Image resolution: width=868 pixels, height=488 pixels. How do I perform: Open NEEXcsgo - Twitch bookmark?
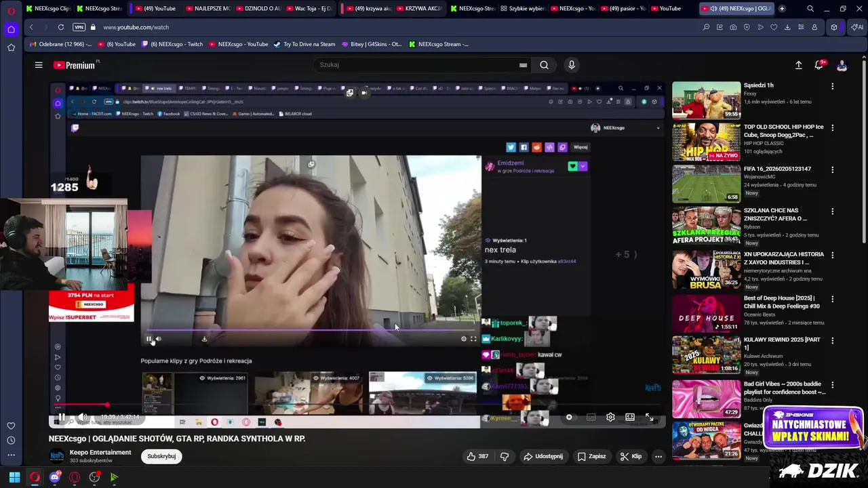tap(172, 44)
